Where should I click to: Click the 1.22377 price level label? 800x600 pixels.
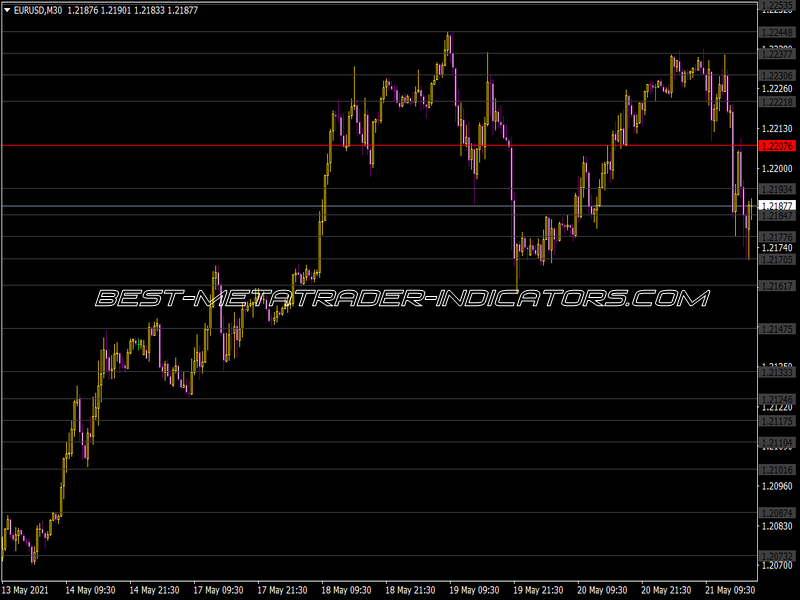(777, 54)
